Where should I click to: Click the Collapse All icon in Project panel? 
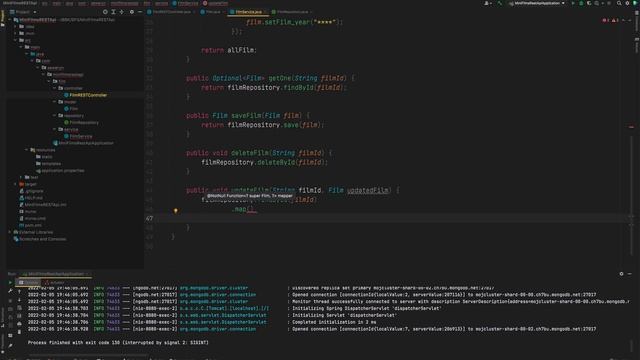pyautogui.click(x=122, y=12)
